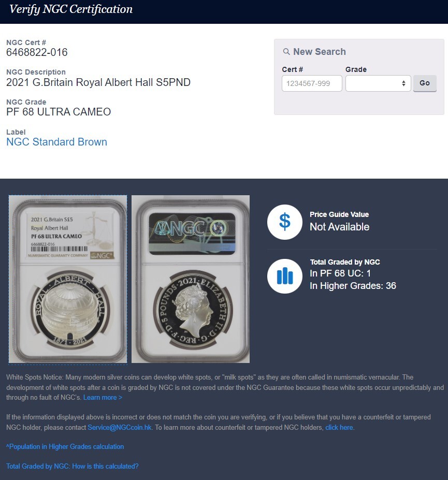Screen dimensions: 448x480
Task: Click the magnifier icon beside New Search
Action: tap(286, 51)
